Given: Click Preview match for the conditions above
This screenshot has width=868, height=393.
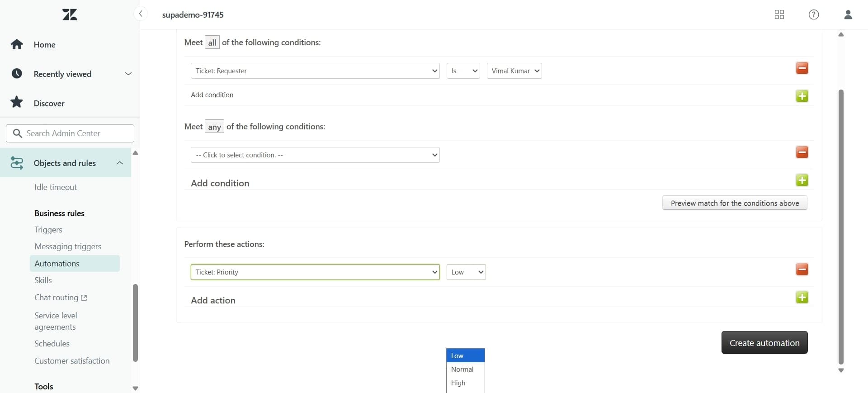Looking at the screenshot, I should click(x=735, y=203).
